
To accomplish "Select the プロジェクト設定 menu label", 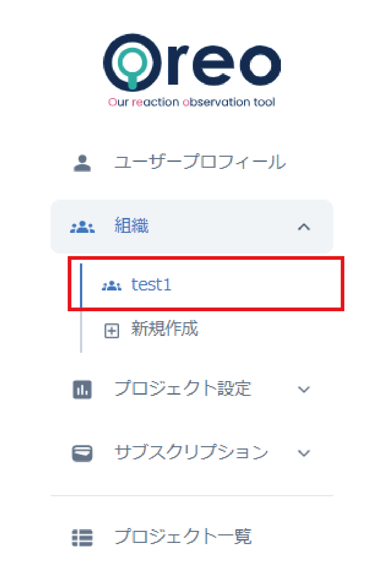I will point(183,388).
